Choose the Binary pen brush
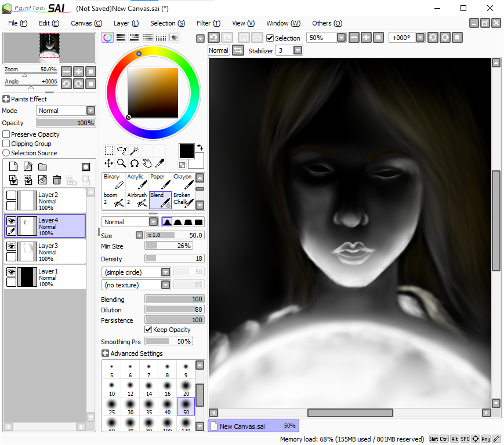This screenshot has height=445, width=504. point(114,181)
